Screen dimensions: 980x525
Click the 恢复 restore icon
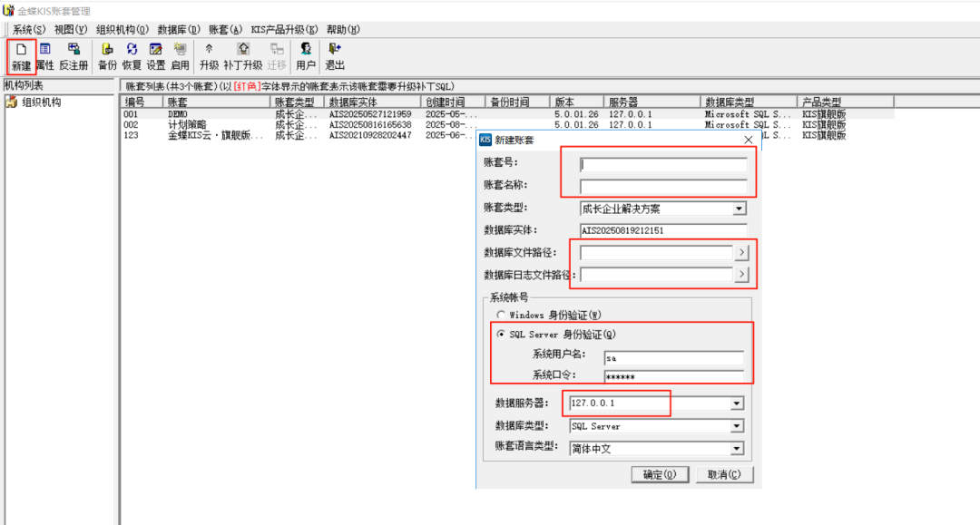coord(132,56)
